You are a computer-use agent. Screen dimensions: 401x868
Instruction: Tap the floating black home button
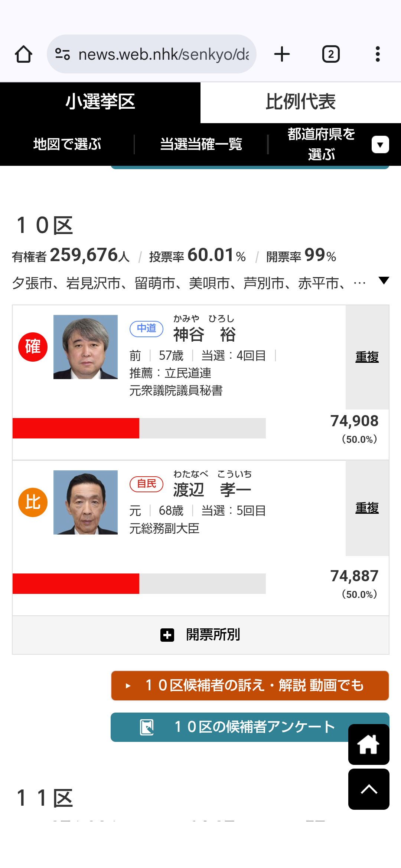click(368, 744)
